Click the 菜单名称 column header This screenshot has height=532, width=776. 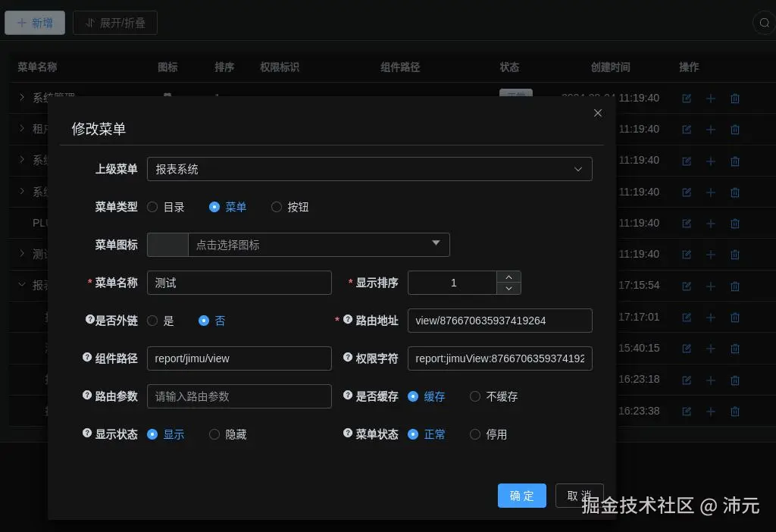point(37,67)
